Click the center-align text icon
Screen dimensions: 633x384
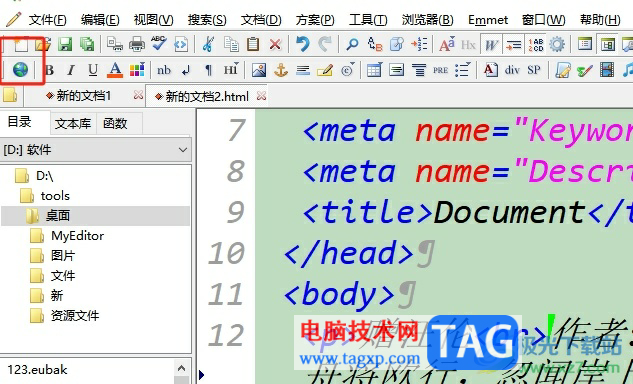pyautogui.click(x=419, y=70)
